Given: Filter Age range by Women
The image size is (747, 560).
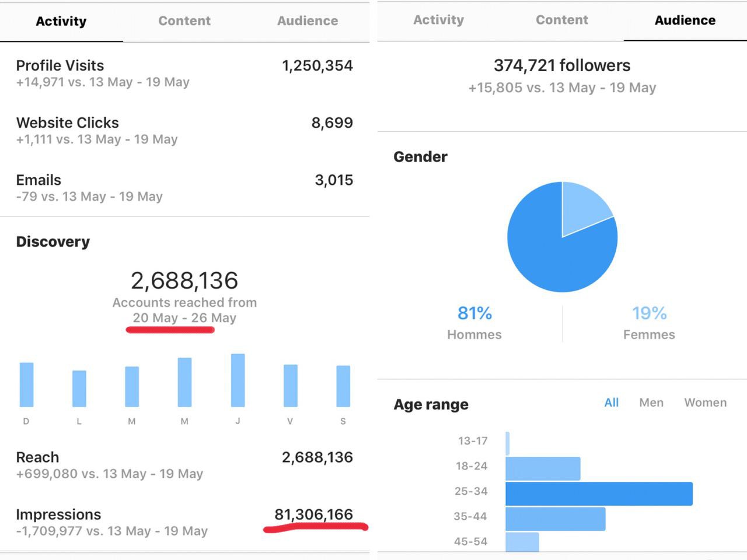Looking at the screenshot, I should [705, 402].
